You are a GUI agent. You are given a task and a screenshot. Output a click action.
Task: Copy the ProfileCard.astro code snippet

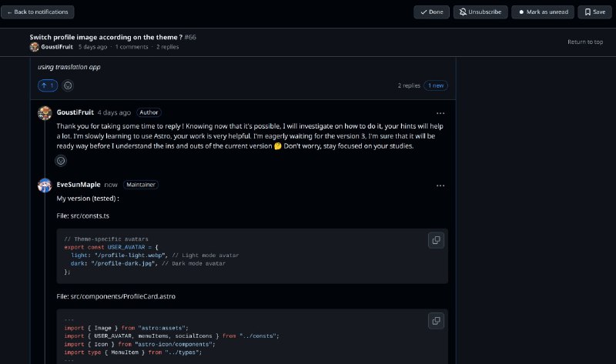(x=436, y=321)
